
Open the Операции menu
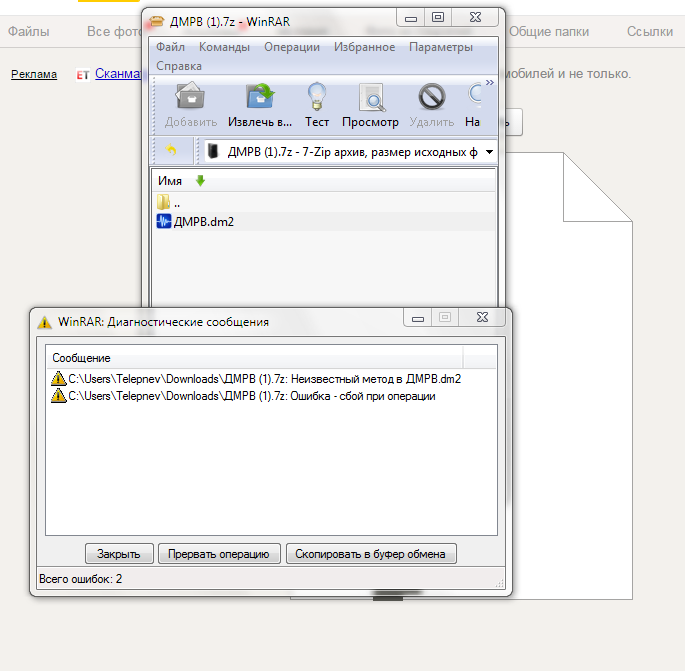click(x=292, y=47)
